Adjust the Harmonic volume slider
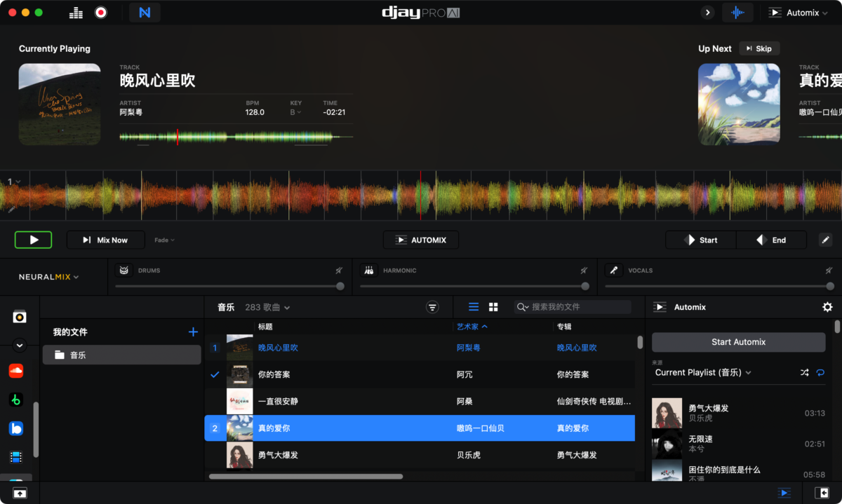This screenshot has width=842, height=504. point(474,286)
